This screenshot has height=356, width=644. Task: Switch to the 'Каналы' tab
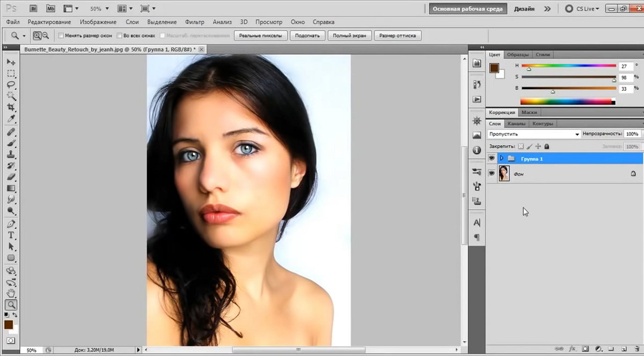[x=516, y=123]
